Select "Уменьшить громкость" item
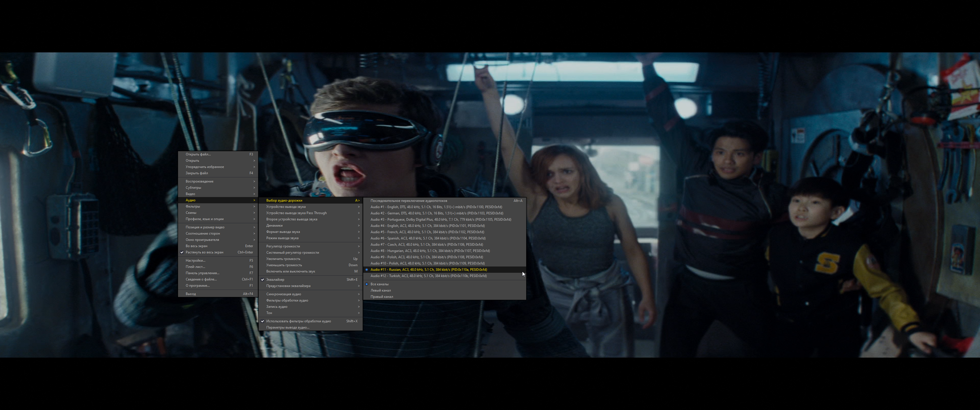The width and height of the screenshot is (980, 410). click(311, 265)
